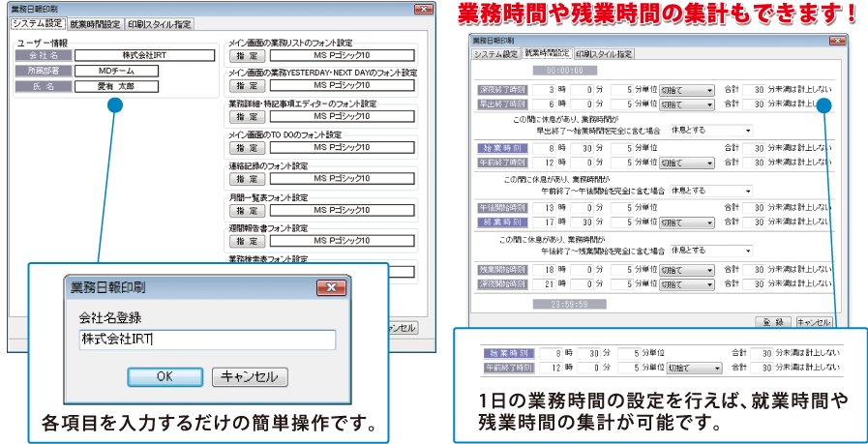
Task: Click the 会社名登録 text input box
Action: [x=206, y=340]
